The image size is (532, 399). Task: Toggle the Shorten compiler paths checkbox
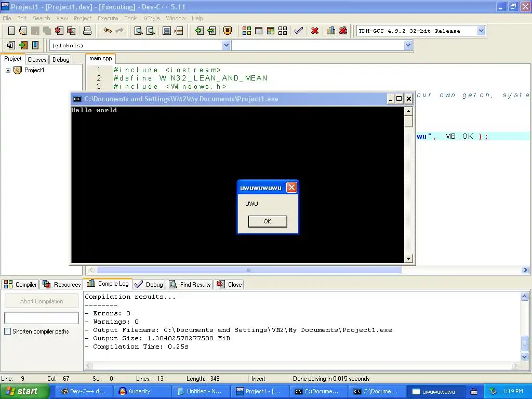[x=7, y=331]
